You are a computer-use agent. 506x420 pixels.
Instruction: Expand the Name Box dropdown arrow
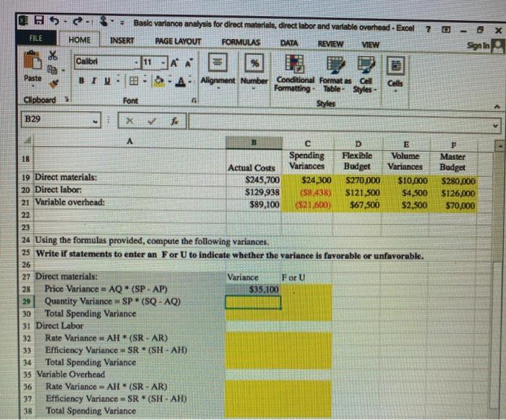95,121
